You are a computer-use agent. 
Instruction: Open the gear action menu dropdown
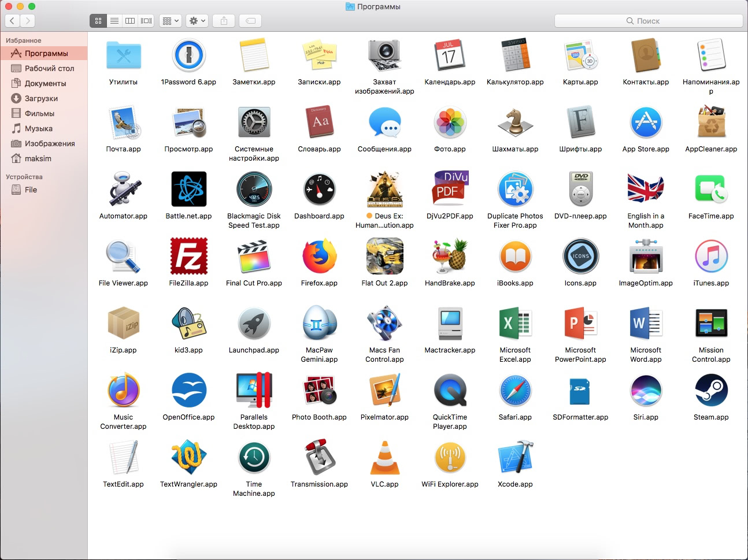(197, 21)
